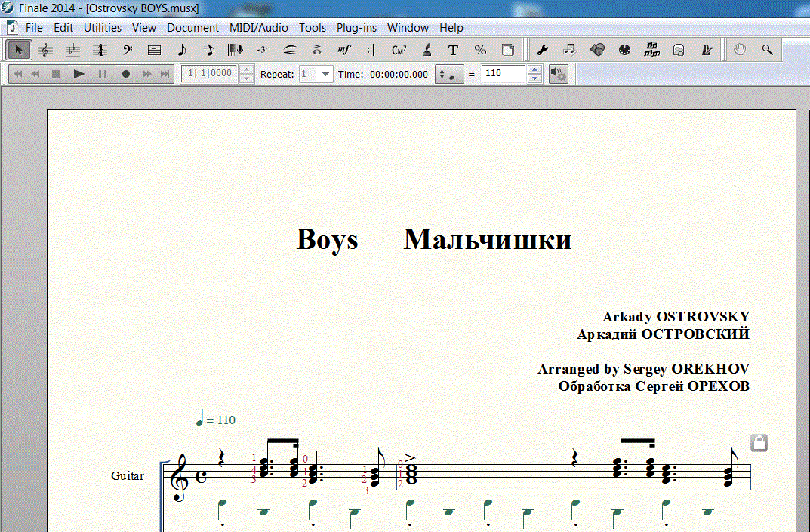Select the MIDI connector tool
The image size is (810, 532).
point(624,50)
